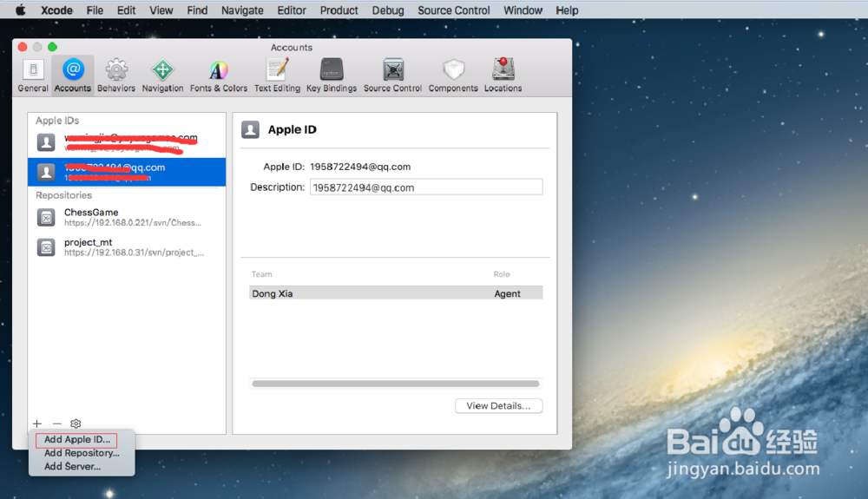
Task: Open the Product menu
Action: tap(339, 10)
